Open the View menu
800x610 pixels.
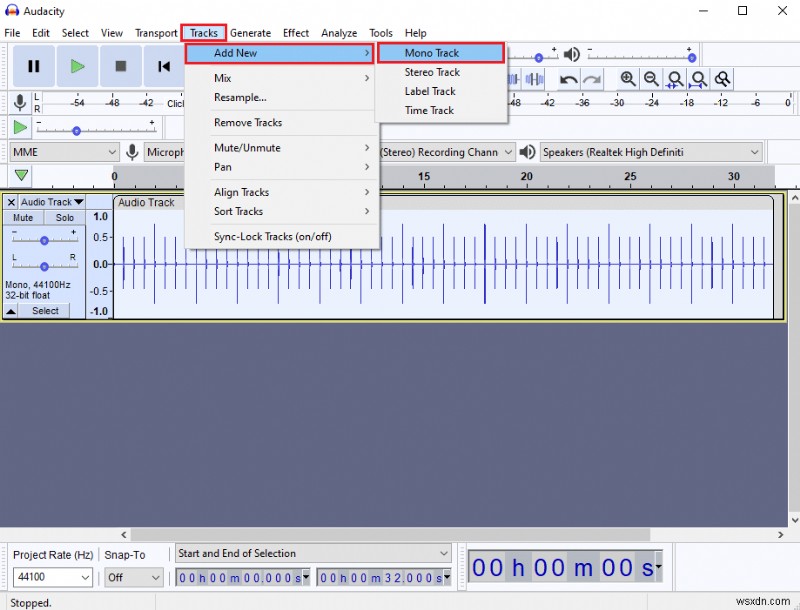click(x=112, y=33)
